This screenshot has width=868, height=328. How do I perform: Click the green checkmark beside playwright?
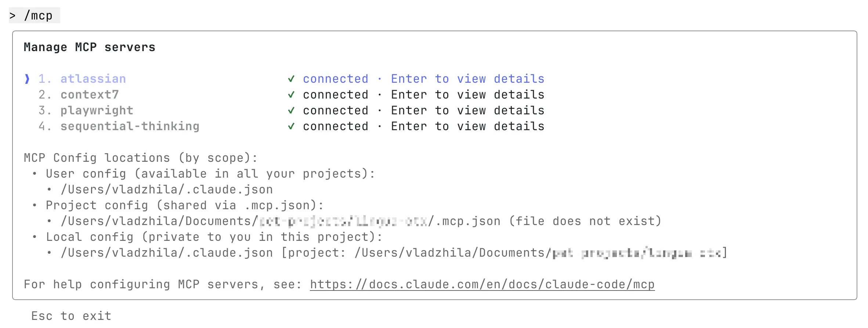[x=291, y=111]
